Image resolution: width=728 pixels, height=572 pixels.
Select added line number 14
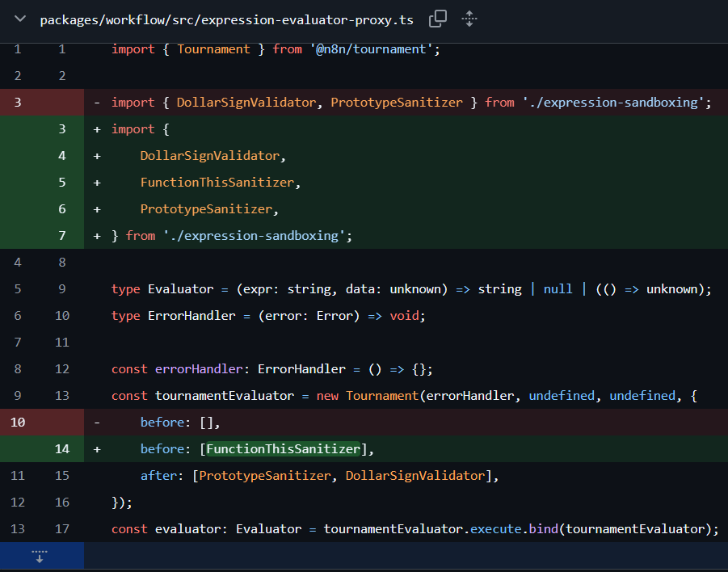point(62,449)
